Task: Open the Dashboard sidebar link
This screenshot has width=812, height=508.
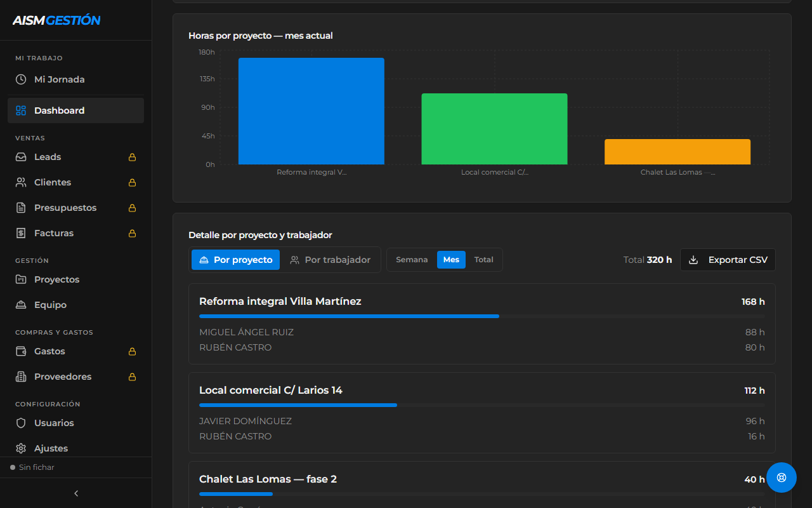Action: (76, 110)
